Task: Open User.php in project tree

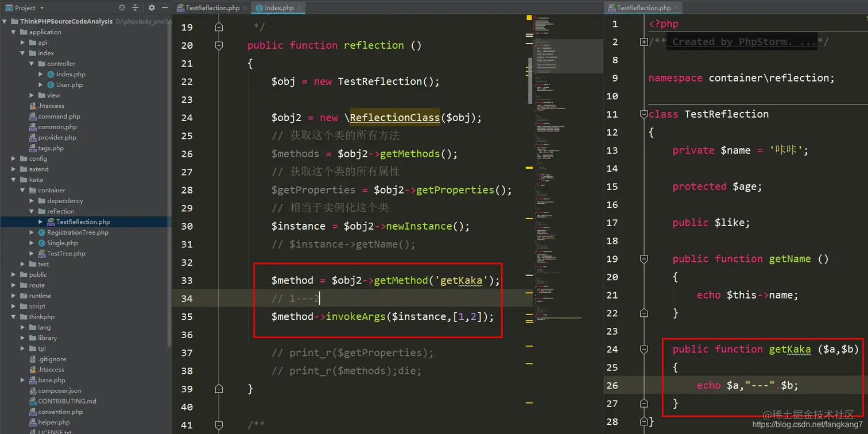Action: [x=69, y=85]
